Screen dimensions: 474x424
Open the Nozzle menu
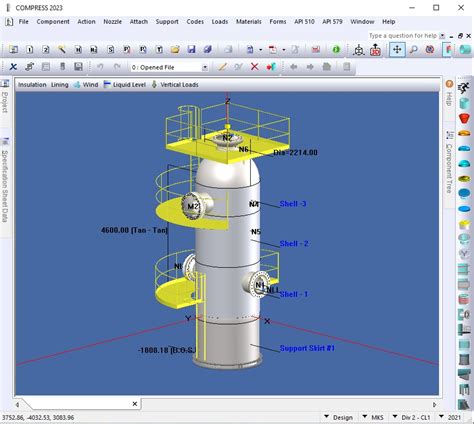pyautogui.click(x=112, y=22)
